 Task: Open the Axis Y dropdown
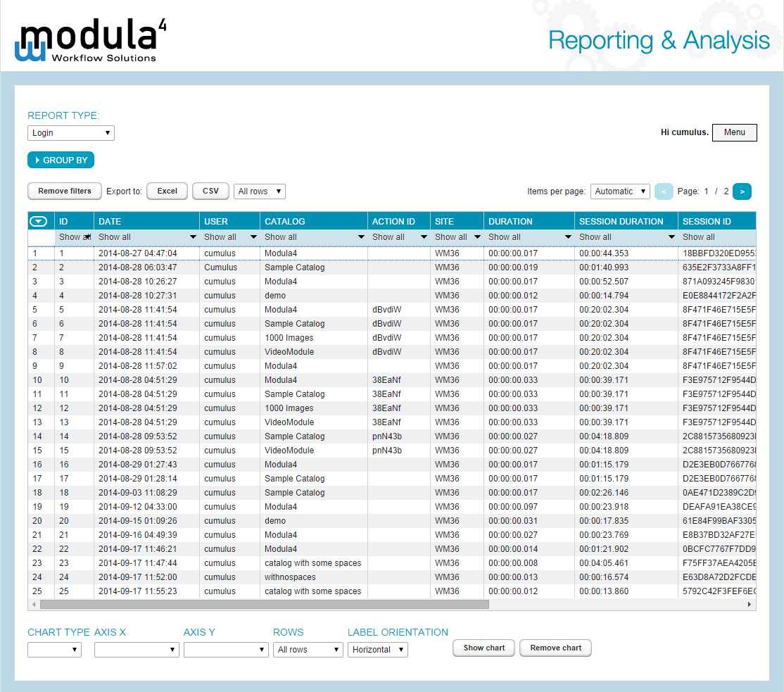click(x=226, y=650)
